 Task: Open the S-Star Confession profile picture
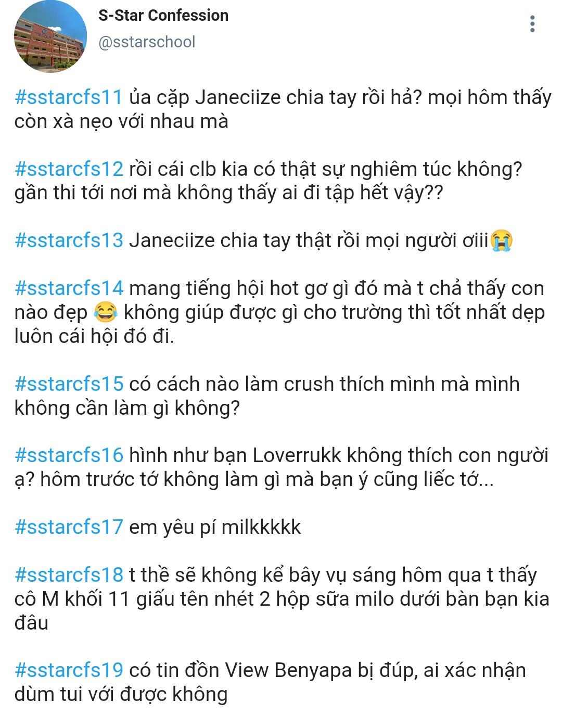(50, 36)
